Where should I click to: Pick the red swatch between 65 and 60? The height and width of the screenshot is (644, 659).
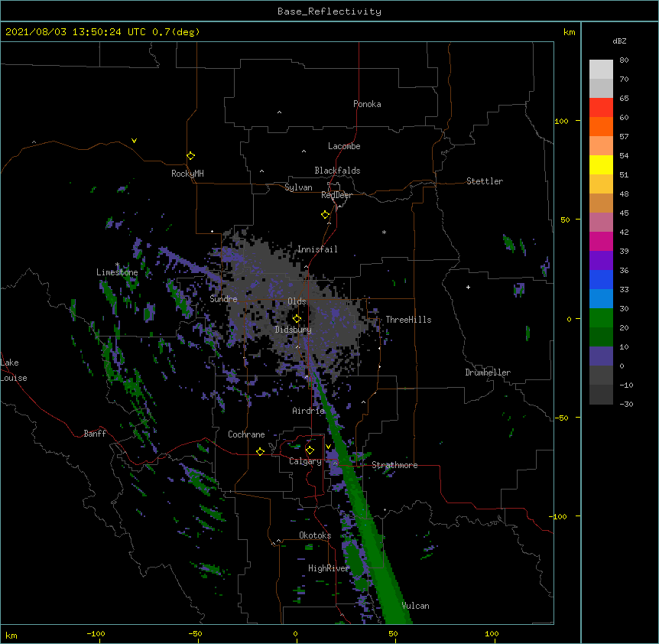coord(601,107)
